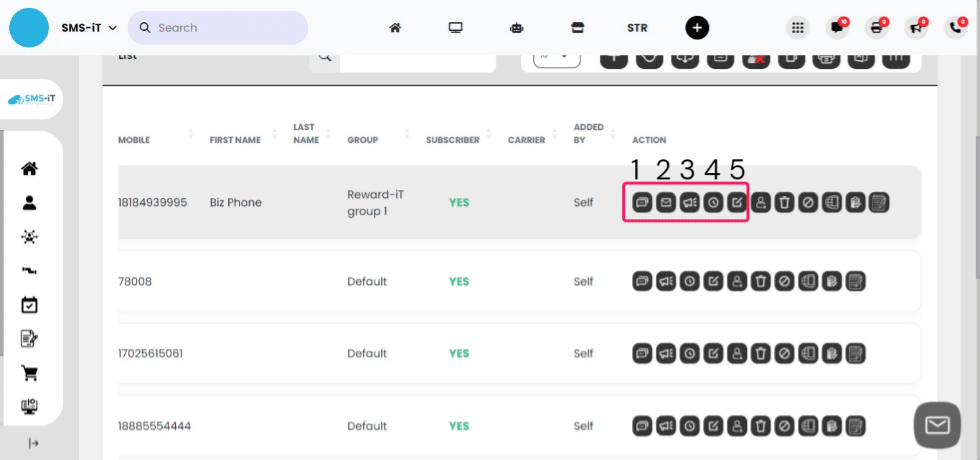Expand the sidebar with the arrow toggle
Screen dimensions: 980x460
click(33, 443)
